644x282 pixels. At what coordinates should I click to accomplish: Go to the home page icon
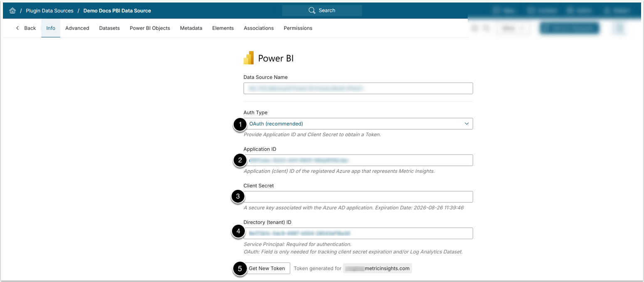pyautogui.click(x=12, y=11)
